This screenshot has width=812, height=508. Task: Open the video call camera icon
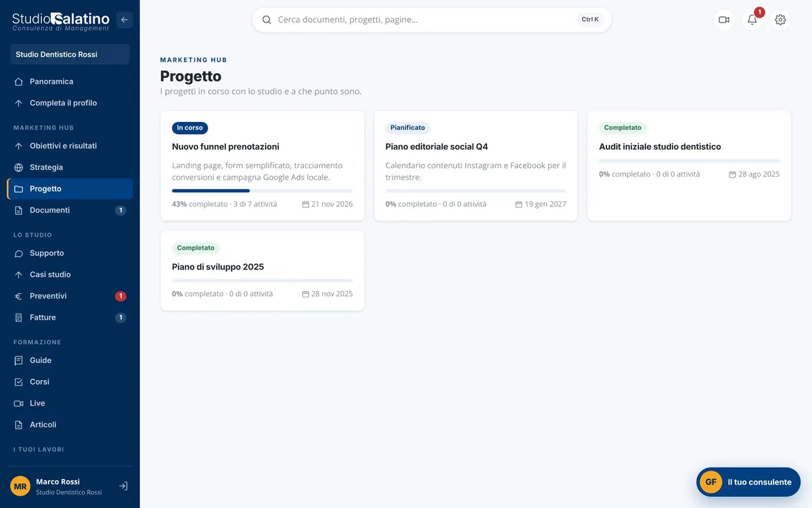coord(724,20)
